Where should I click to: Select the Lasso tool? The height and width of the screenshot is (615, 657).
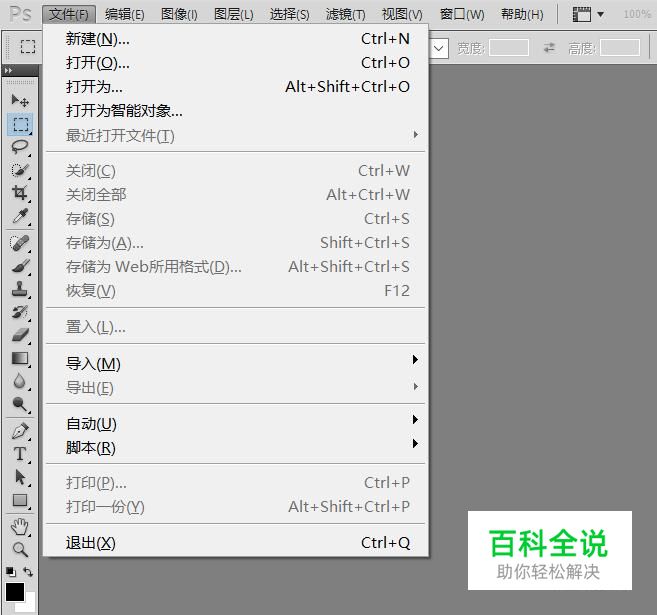20,147
